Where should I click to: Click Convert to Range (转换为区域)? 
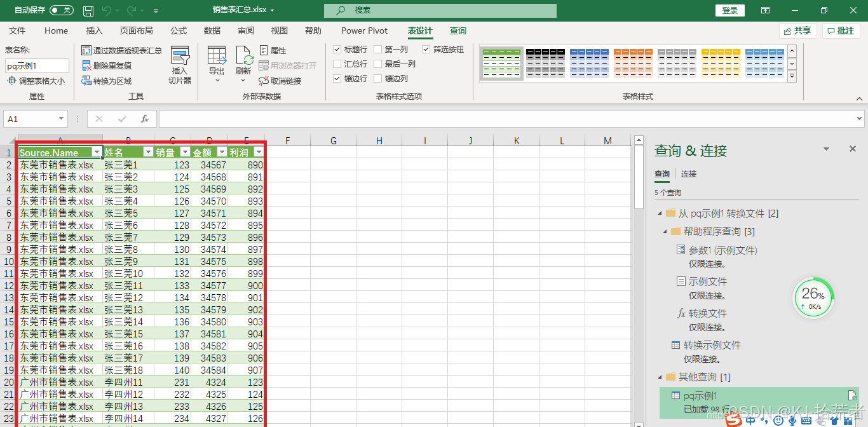[x=107, y=81]
